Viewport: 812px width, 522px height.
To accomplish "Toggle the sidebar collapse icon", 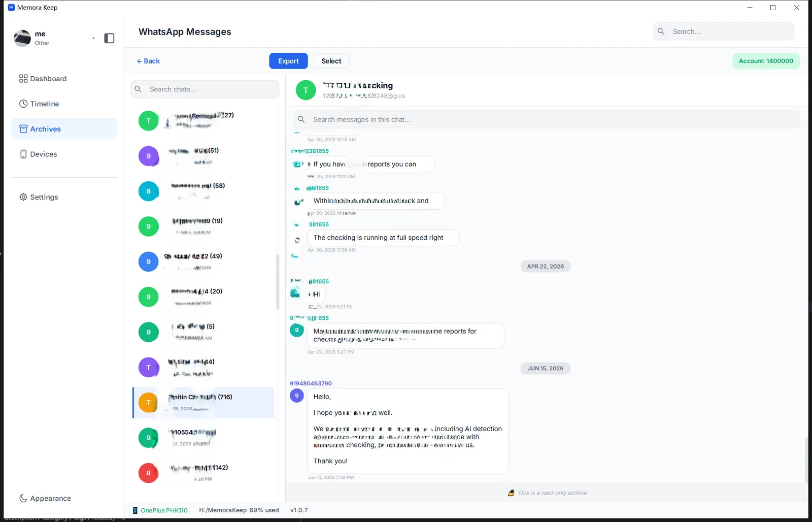I will tap(109, 38).
